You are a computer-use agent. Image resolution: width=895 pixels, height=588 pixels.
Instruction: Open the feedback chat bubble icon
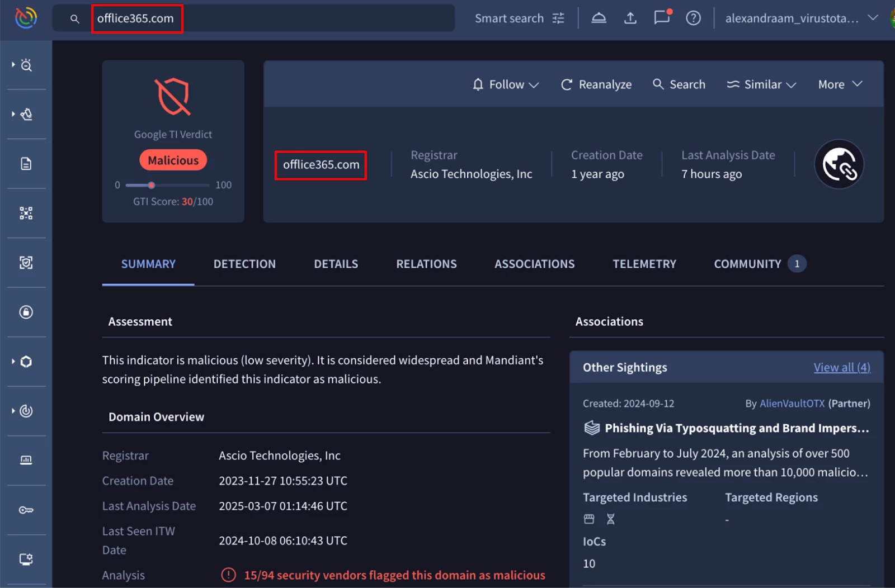(x=662, y=17)
